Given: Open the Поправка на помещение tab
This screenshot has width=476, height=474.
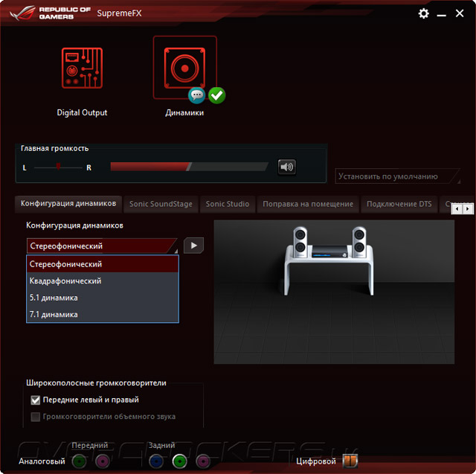Looking at the screenshot, I should coord(308,204).
